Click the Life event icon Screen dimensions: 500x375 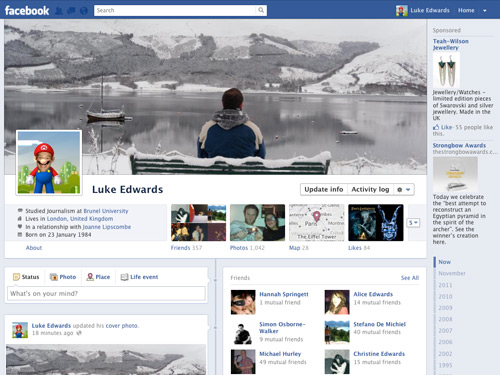(x=124, y=277)
